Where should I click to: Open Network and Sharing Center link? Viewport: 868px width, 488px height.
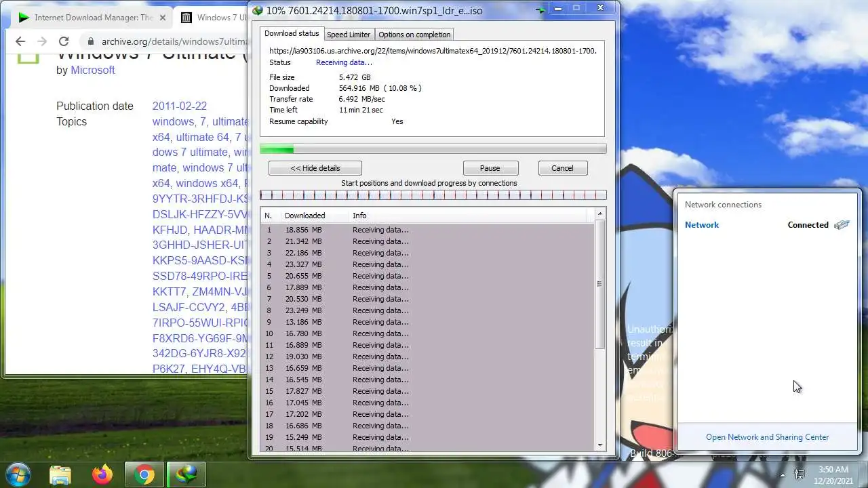pos(767,437)
